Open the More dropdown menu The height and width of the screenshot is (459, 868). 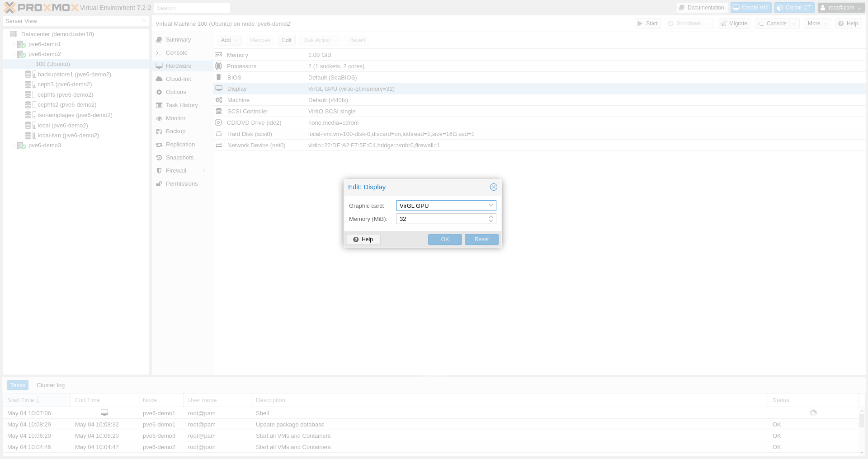tap(816, 23)
